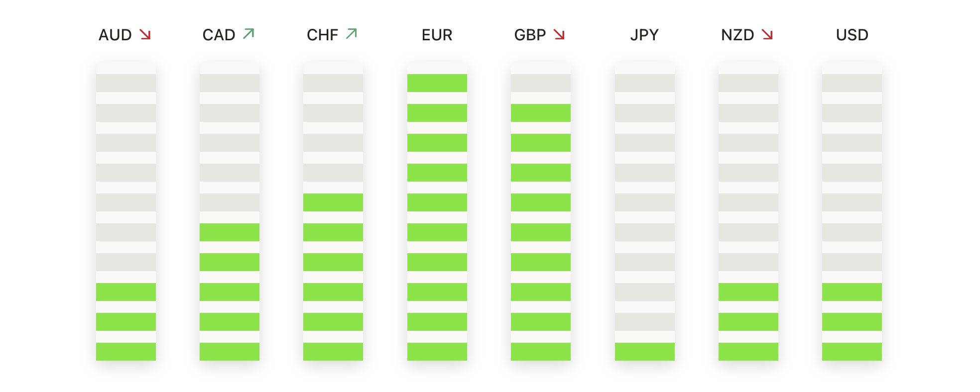This screenshot has width=980, height=392.
Task: Click the EUR strength meter bar
Action: coord(437,212)
